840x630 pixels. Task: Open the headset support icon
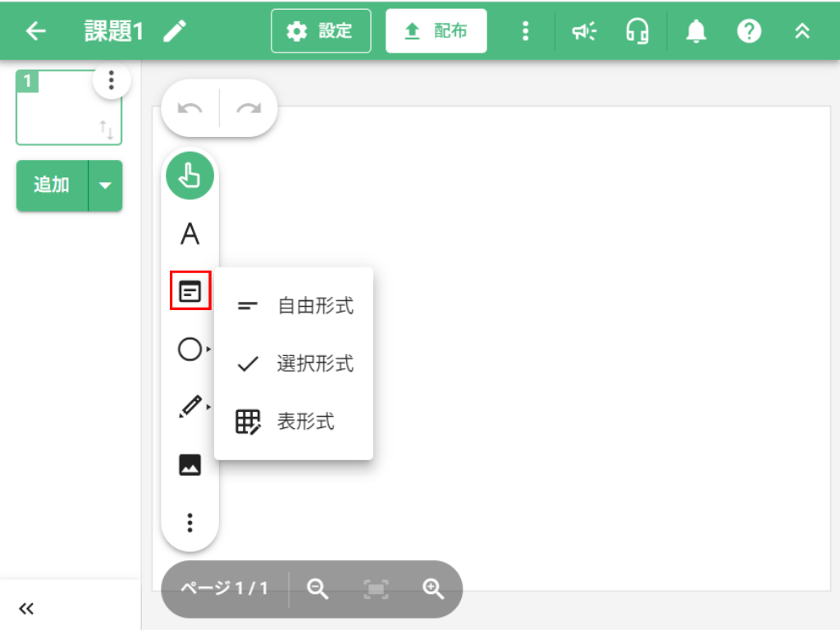coord(637,31)
